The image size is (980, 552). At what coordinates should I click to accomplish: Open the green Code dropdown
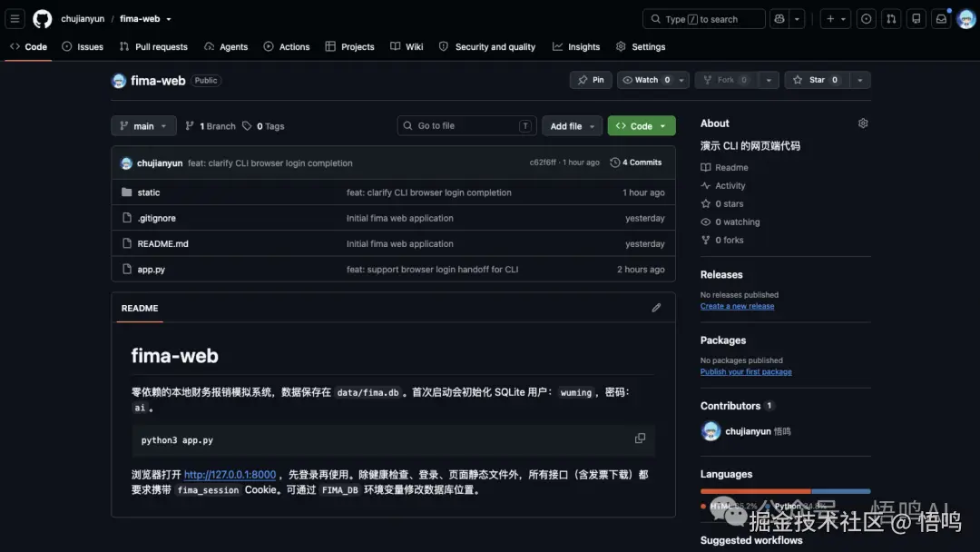point(642,125)
